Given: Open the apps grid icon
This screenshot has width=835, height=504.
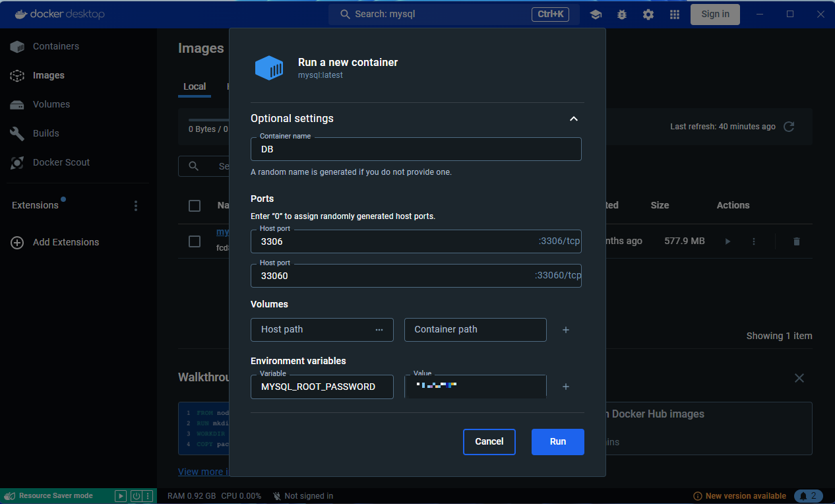Looking at the screenshot, I should tap(675, 14).
